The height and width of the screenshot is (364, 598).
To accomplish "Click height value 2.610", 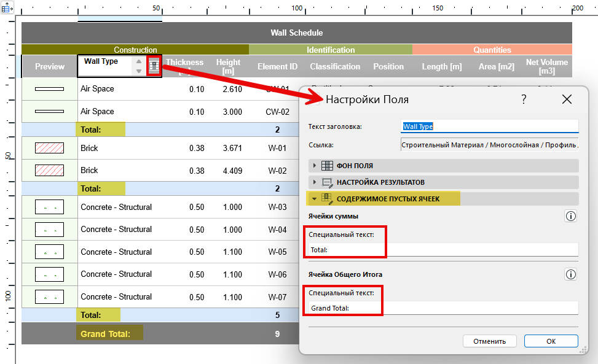I will (232, 89).
